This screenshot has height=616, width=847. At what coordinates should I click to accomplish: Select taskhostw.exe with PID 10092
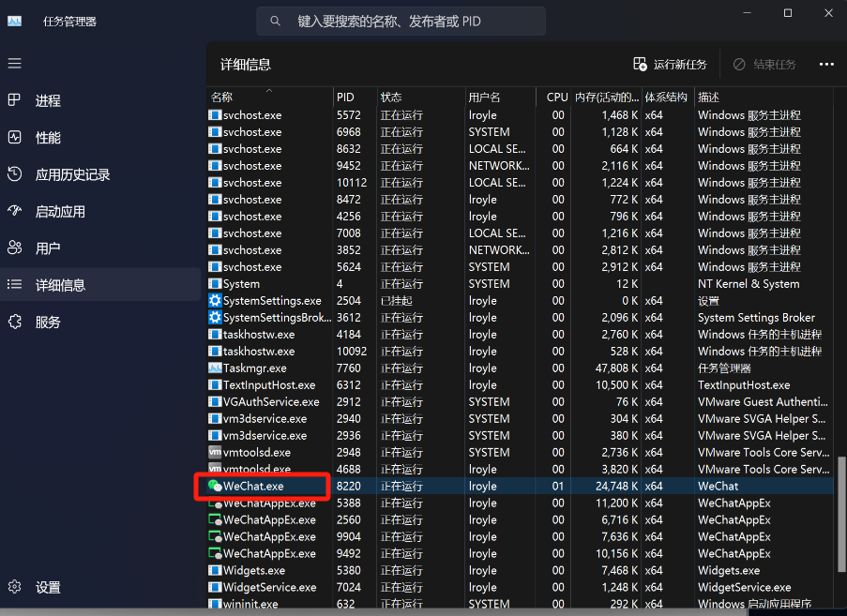pos(259,352)
